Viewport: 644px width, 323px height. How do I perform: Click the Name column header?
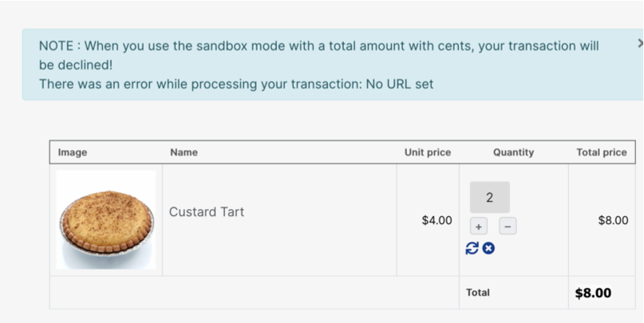(184, 152)
